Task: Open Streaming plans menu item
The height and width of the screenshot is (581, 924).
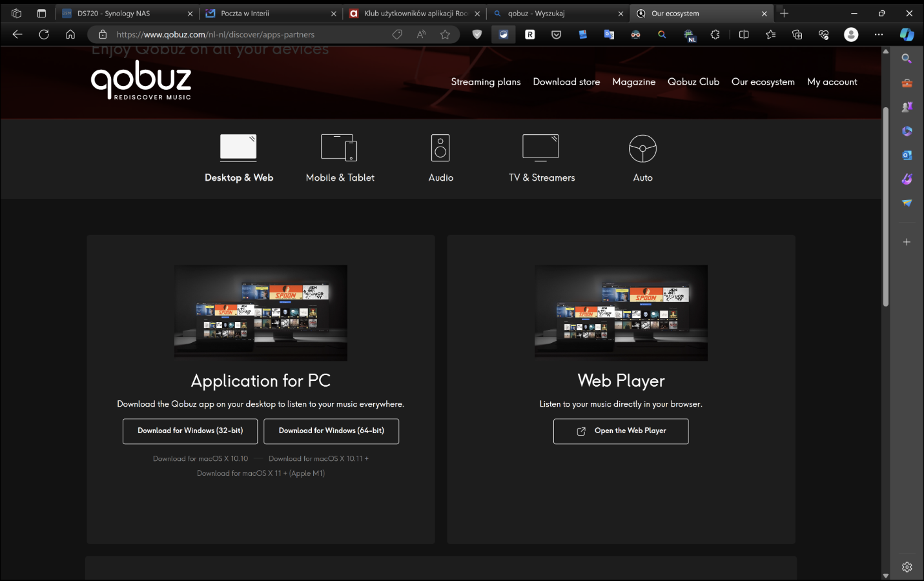Action: tap(486, 82)
